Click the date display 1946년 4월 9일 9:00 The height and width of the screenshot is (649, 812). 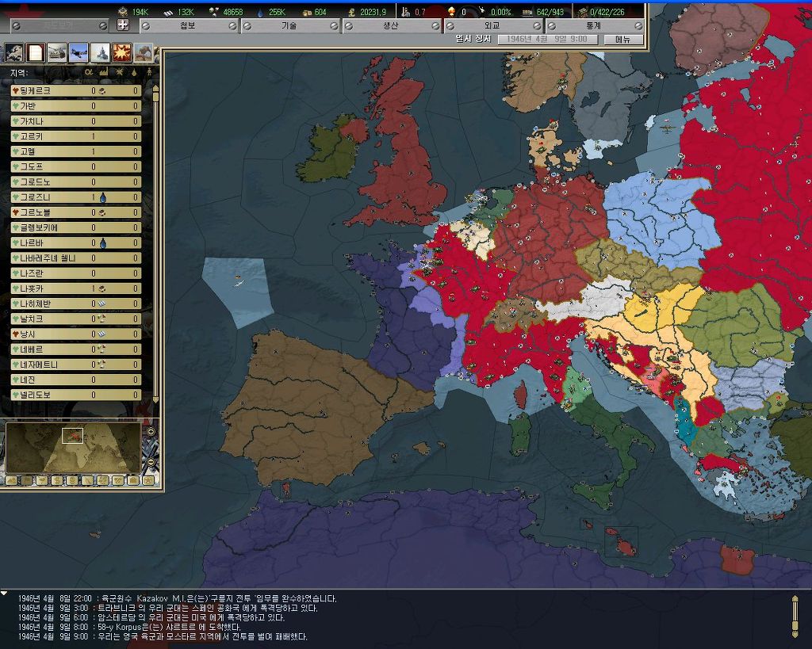[x=548, y=40]
